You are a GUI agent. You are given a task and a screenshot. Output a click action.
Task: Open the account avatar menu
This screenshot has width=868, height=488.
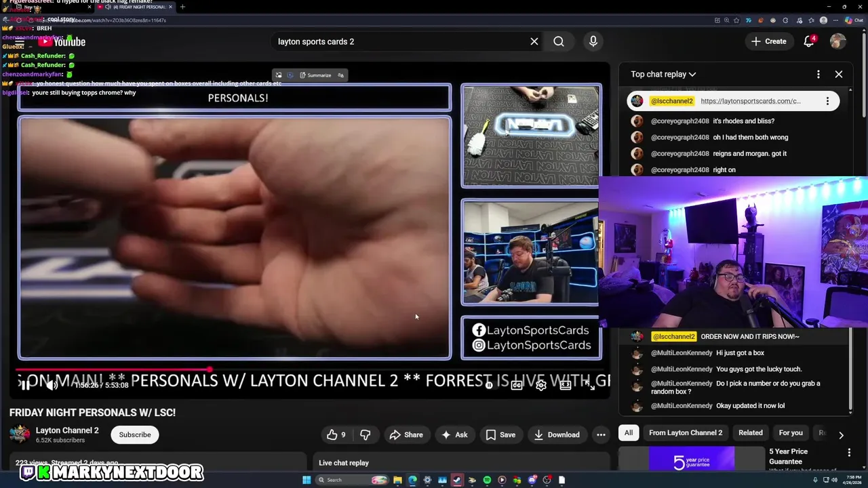pyautogui.click(x=838, y=41)
